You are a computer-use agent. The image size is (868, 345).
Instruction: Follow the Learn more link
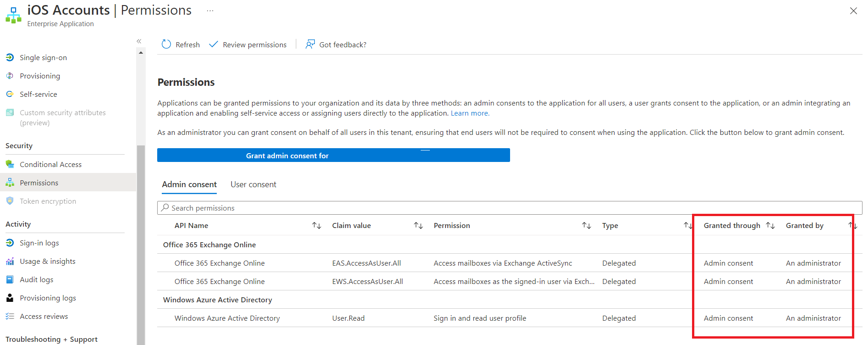coord(470,113)
